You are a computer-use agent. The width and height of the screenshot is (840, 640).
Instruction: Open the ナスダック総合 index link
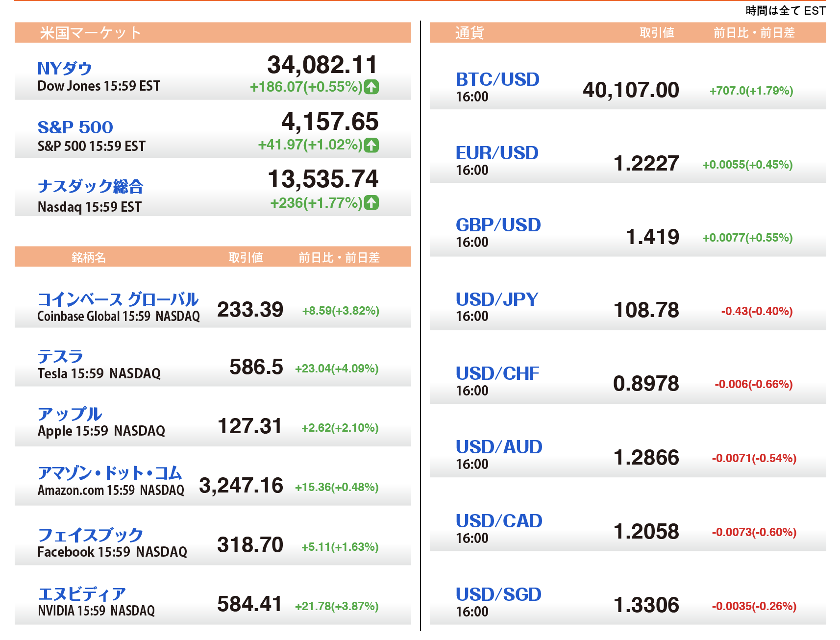point(91,186)
